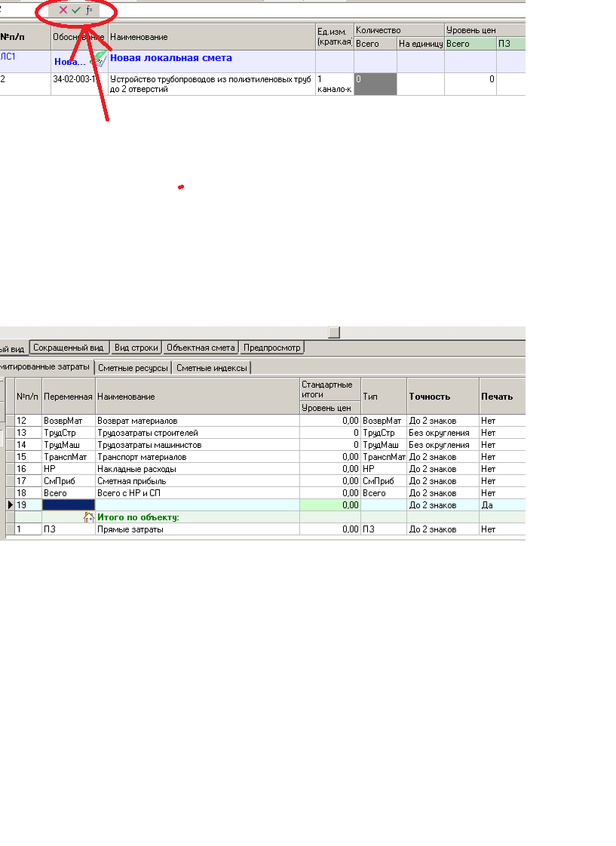Switch to the Сметные ресурсы tab

(x=133, y=368)
